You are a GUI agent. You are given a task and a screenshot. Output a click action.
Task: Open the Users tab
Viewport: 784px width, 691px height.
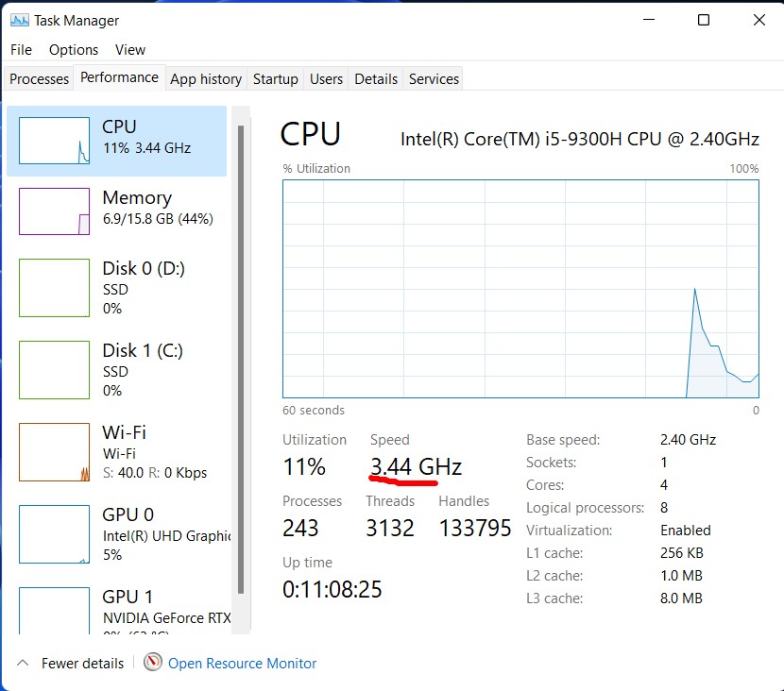[326, 79]
